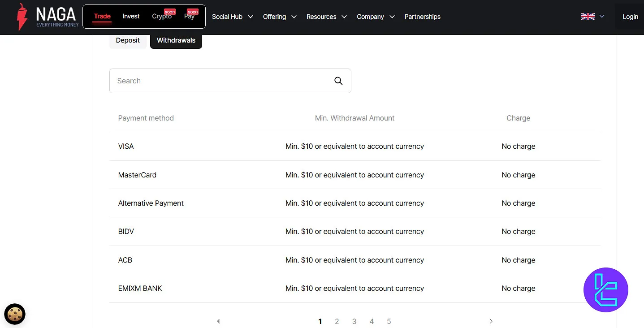This screenshot has height=328, width=644.
Task: Click into the Search input field
Action: click(220, 81)
